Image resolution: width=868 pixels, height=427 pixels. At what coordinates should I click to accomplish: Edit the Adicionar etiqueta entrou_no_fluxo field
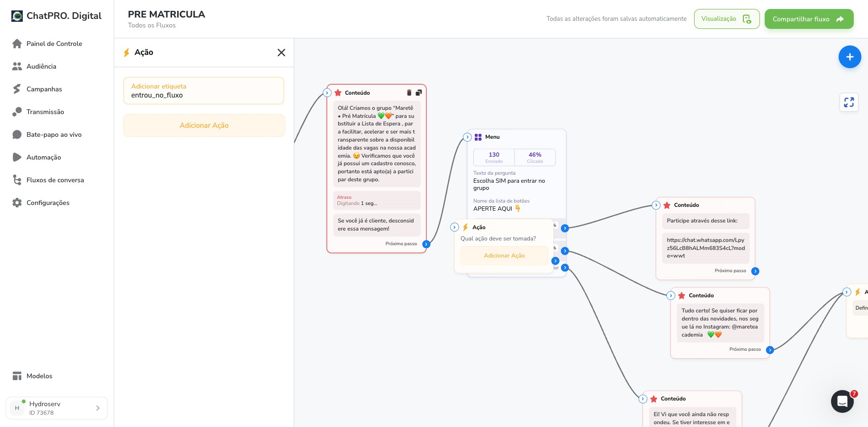coord(204,90)
